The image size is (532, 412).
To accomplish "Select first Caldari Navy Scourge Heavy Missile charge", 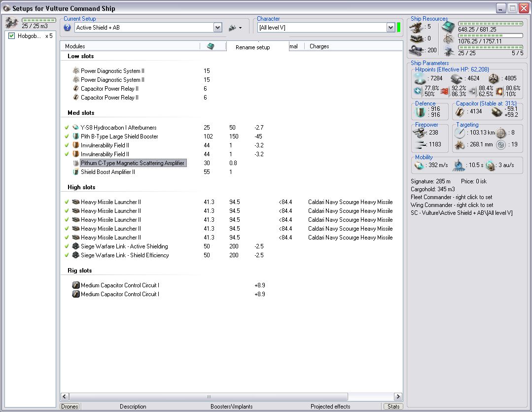I will coord(350,202).
